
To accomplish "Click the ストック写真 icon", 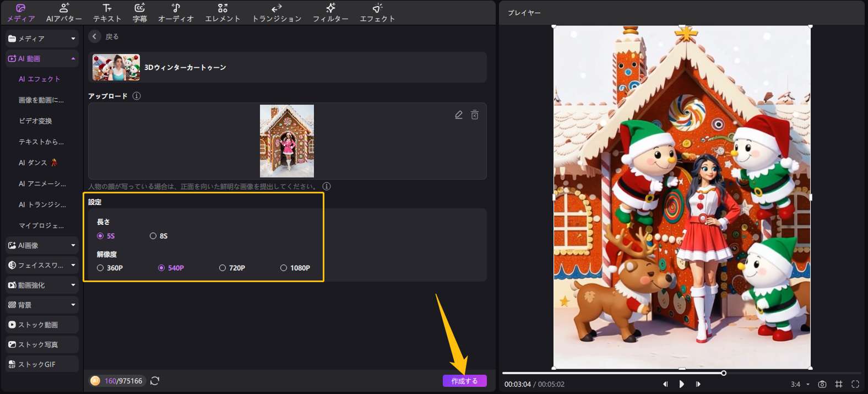I will point(12,344).
